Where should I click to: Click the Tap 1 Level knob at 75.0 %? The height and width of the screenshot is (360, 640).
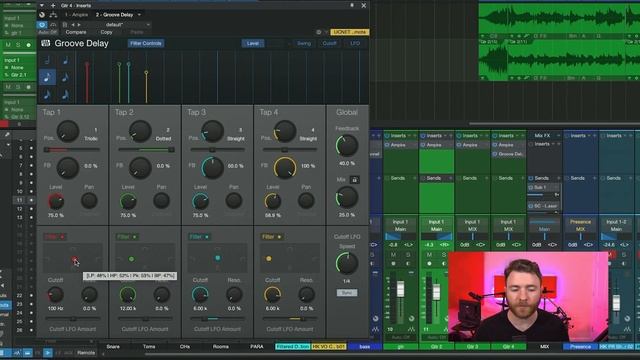click(56, 201)
